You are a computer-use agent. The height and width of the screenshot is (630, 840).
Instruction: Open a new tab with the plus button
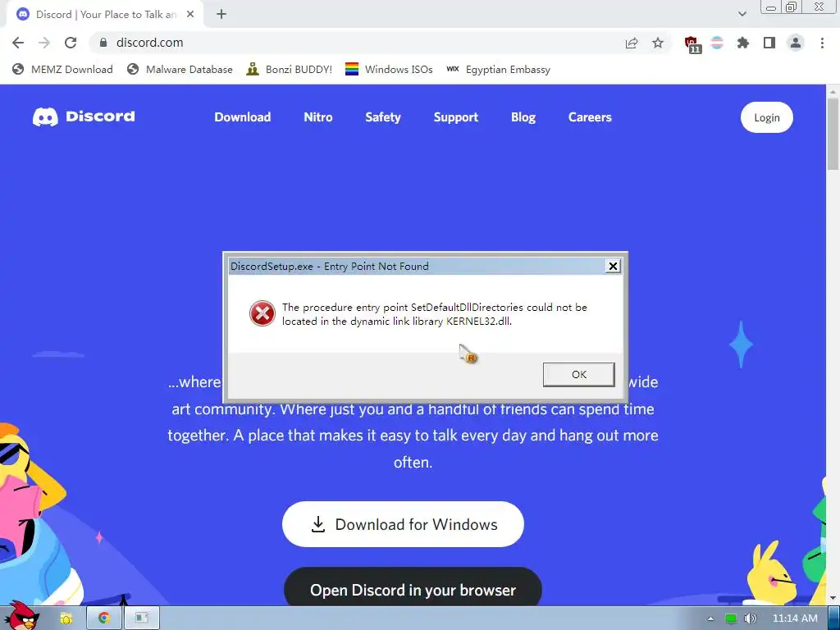click(x=221, y=15)
